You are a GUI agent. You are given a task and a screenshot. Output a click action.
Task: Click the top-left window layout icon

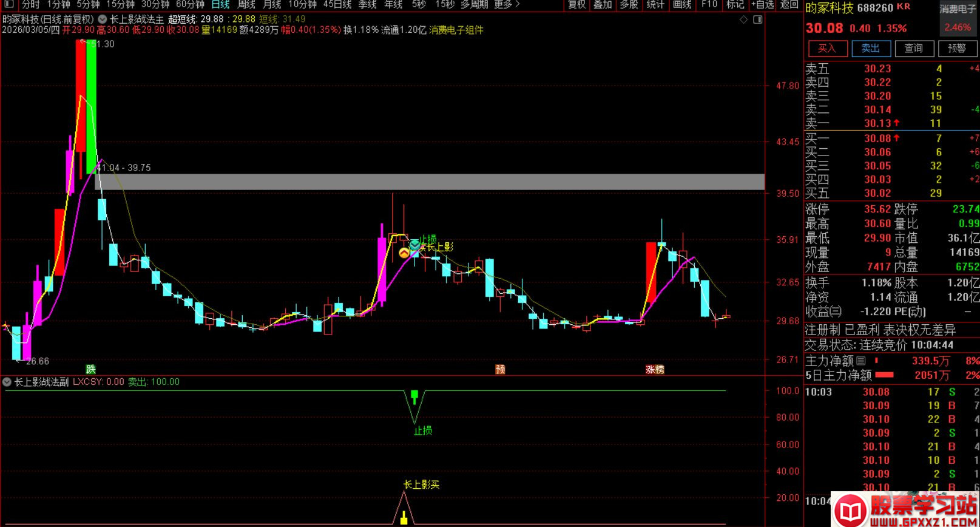(8, 4)
